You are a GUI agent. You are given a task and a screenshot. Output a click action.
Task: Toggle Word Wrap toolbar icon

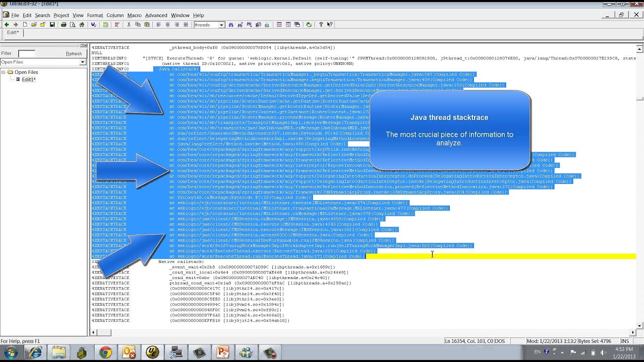[x=93, y=25]
